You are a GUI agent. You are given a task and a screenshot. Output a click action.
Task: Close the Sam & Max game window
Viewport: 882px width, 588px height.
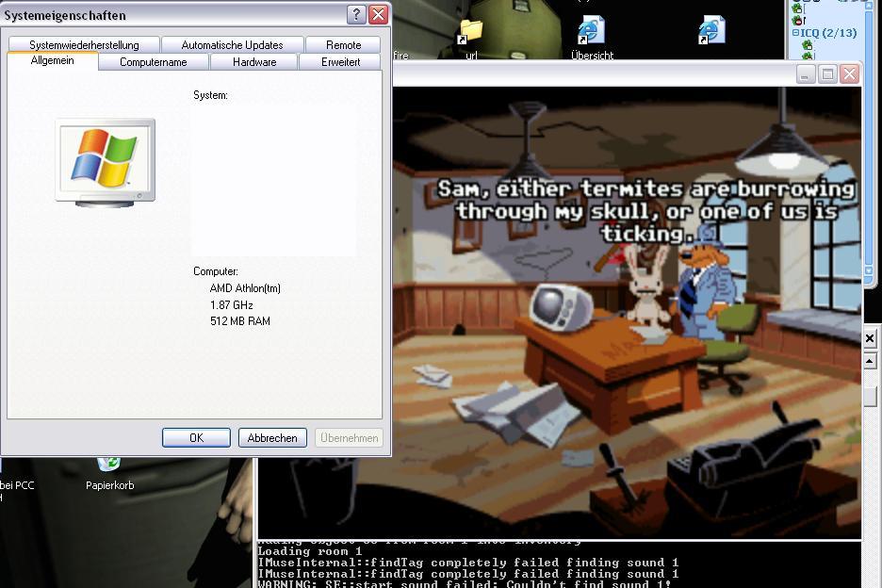click(849, 73)
